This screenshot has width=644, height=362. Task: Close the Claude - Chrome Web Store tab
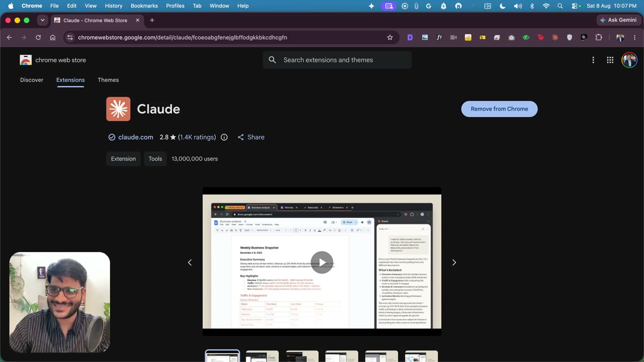[x=138, y=20]
